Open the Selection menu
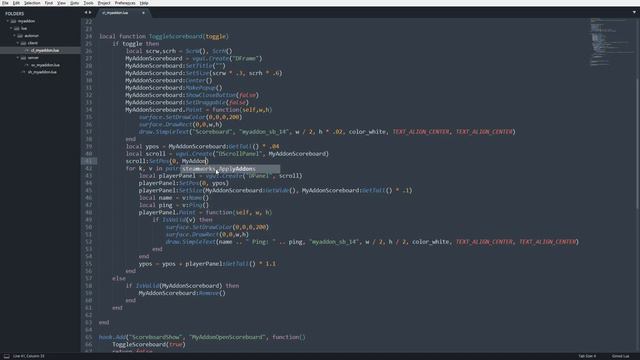The width and height of the screenshot is (640, 360). 32,3
